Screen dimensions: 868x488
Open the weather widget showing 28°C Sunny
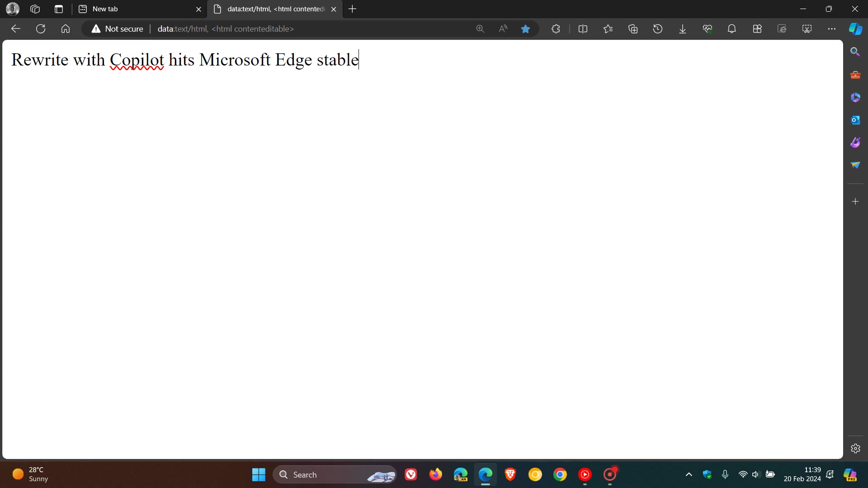click(30, 474)
